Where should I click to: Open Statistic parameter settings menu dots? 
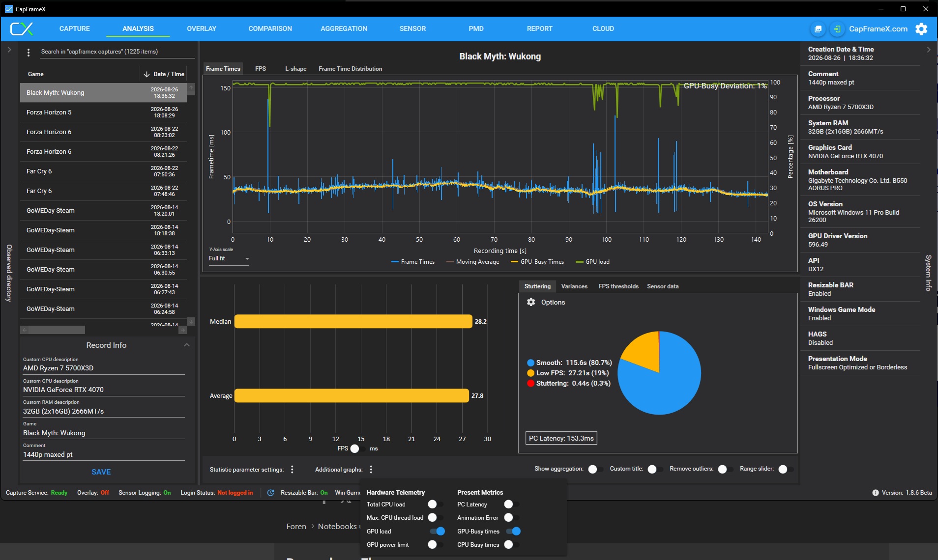tap(292, 470)
